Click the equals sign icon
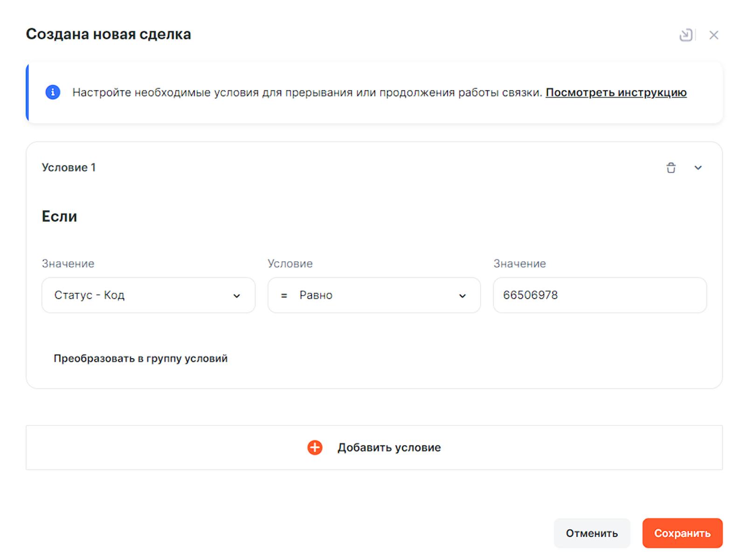746x560 pixels. click(284, 296)
